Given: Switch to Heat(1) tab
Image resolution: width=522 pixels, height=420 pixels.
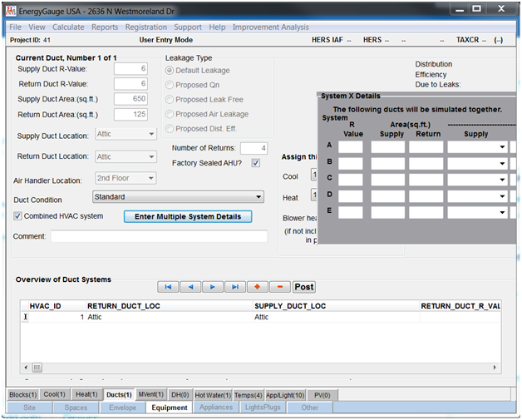Looking at the screenshot, I should pyautogui.click(x=86, y=395).
